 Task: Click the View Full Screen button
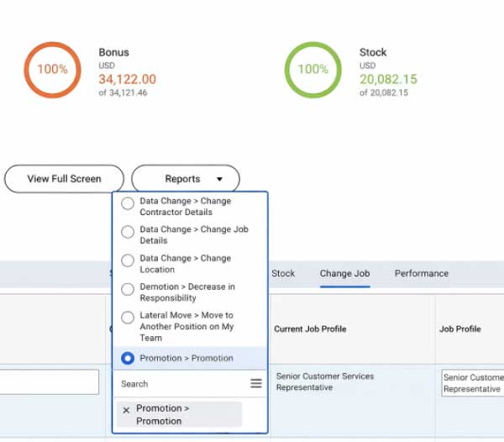click(64, 179)
